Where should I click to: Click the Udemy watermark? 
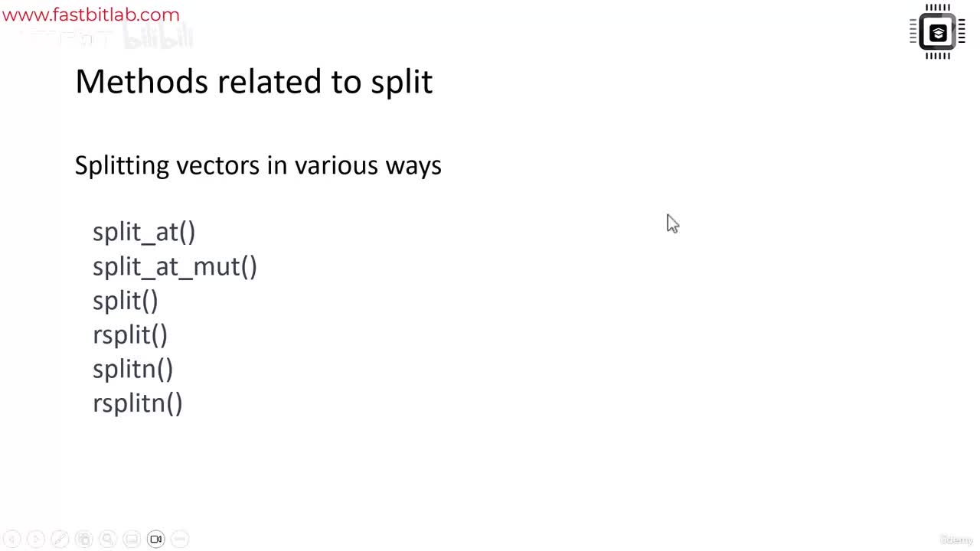pos(955,540)
